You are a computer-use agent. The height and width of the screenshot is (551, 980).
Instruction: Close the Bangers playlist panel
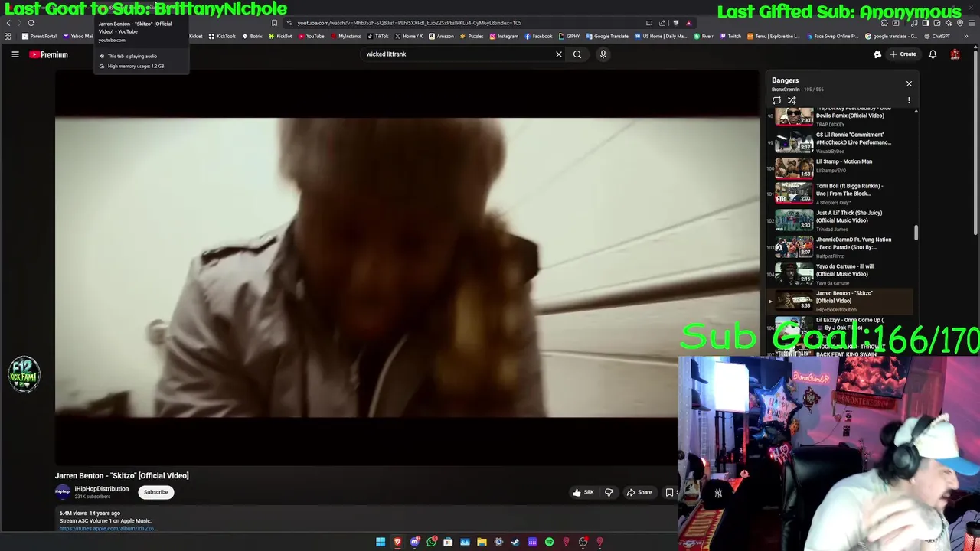909,83
